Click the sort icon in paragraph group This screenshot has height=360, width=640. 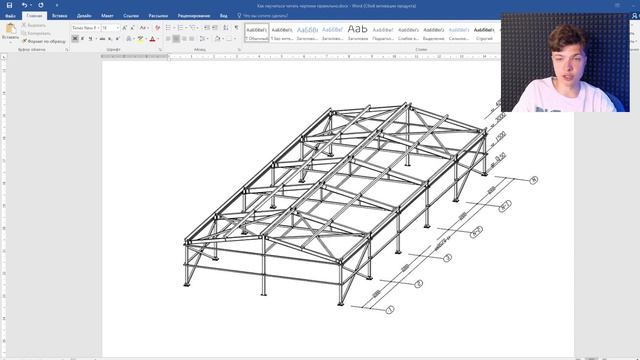pyautogui.click(x=226, y=28)
